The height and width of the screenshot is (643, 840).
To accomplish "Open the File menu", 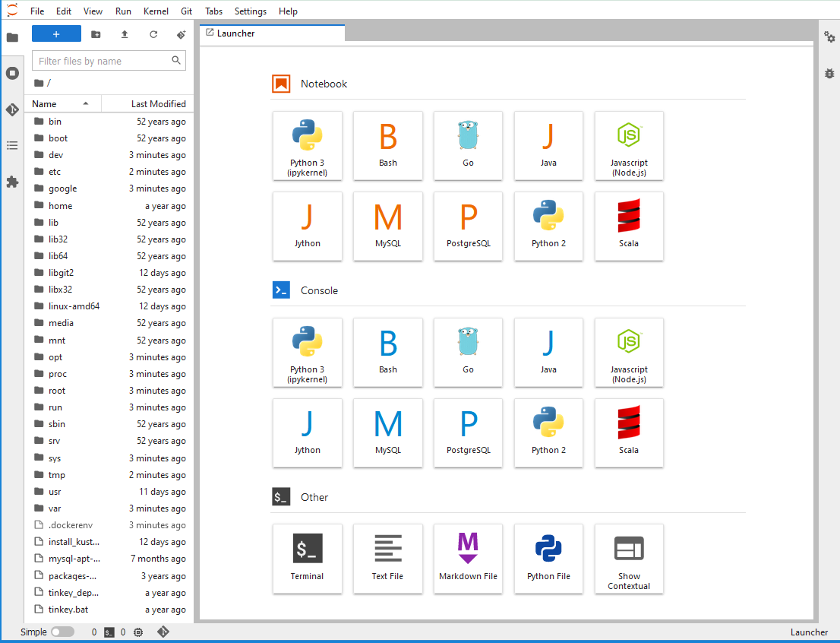I will click(x=37, y=11).
